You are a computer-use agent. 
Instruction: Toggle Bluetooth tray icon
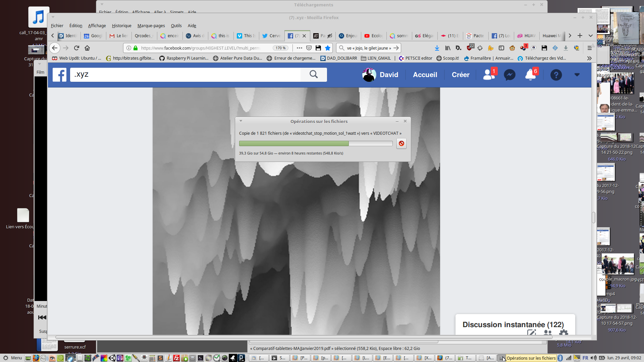(x=560, y=358)
